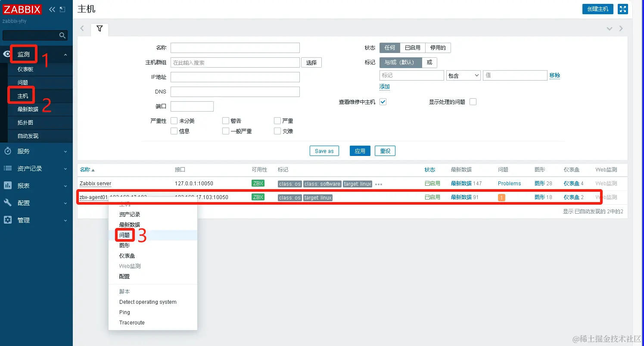This screenshot has width=644, height=346.
Task: Choose 问题 in host context menu
Action: (x=153, y=235)
